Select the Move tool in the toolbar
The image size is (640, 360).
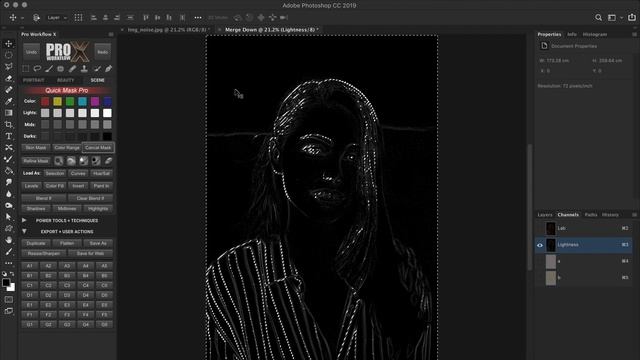pyautogui.click(x=9, y=44)
